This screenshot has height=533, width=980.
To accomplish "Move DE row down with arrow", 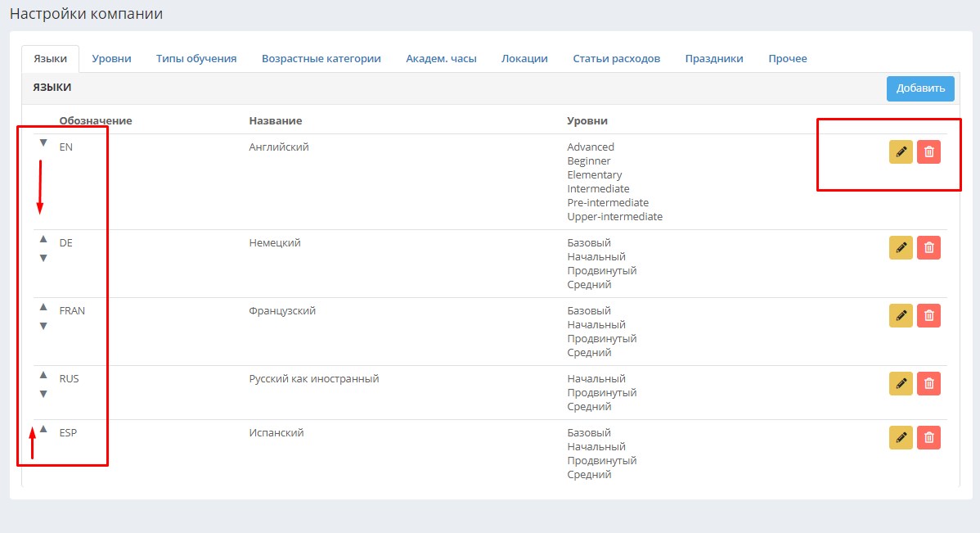I will tap(43, 258).
